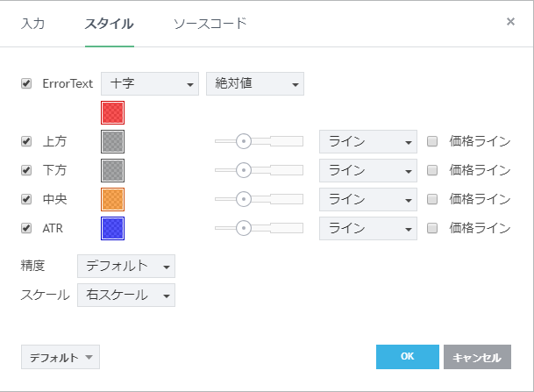This screenshot has width=534, height=392.
Task: Confirm settings with the OK button
Action: pos(407,357)
